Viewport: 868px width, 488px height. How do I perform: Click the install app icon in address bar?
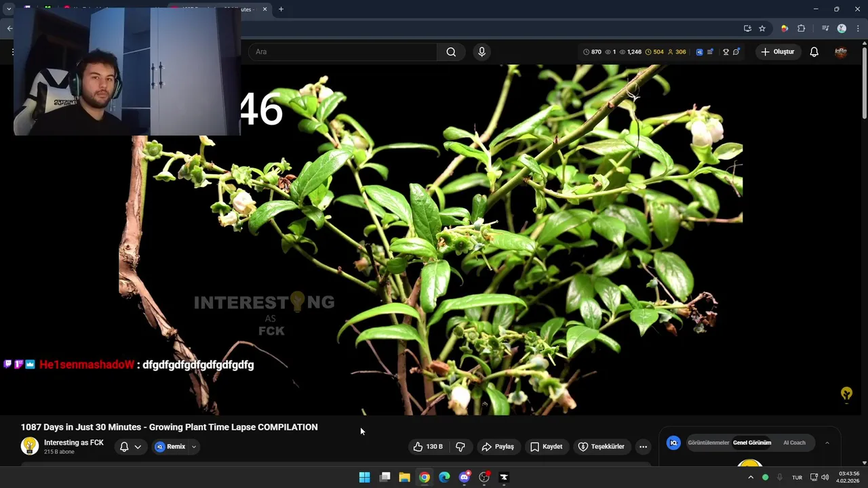pos(747,28)
